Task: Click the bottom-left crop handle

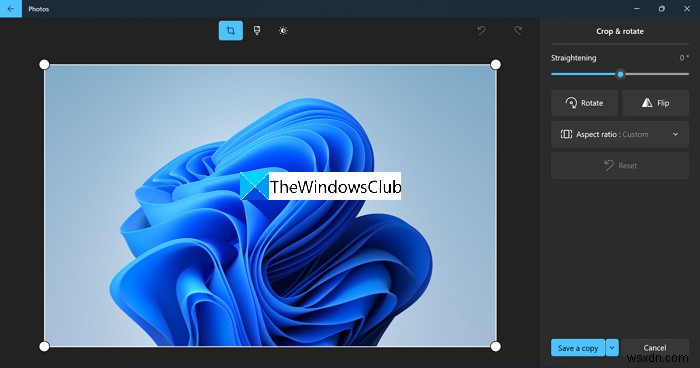Action: [x=44, y=347]
